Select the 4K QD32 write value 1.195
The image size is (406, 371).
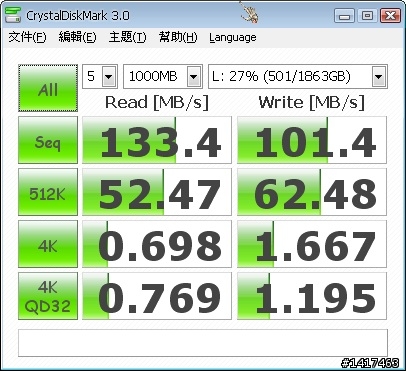coord(312,296)
